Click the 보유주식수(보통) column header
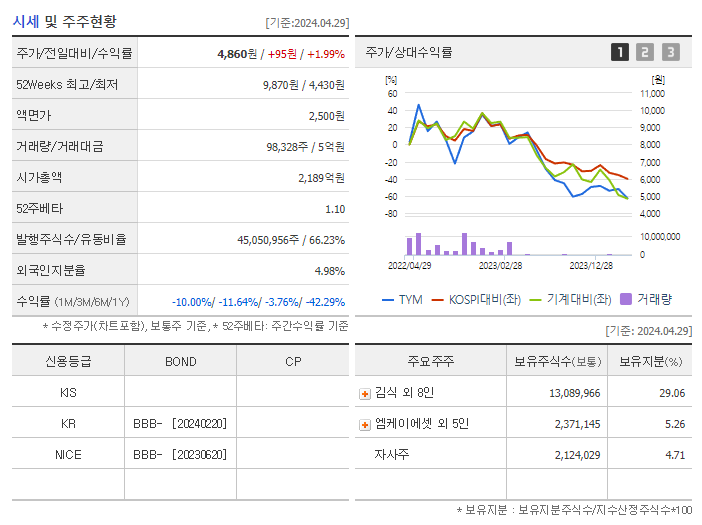The height and width of the screenshot is (525, 702). [x=557, y=362]
